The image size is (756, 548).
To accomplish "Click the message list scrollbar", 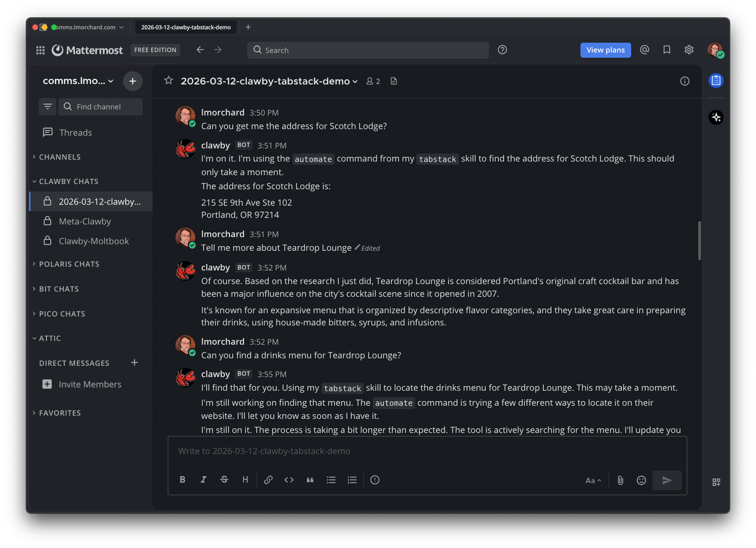I will click(699, 240).
